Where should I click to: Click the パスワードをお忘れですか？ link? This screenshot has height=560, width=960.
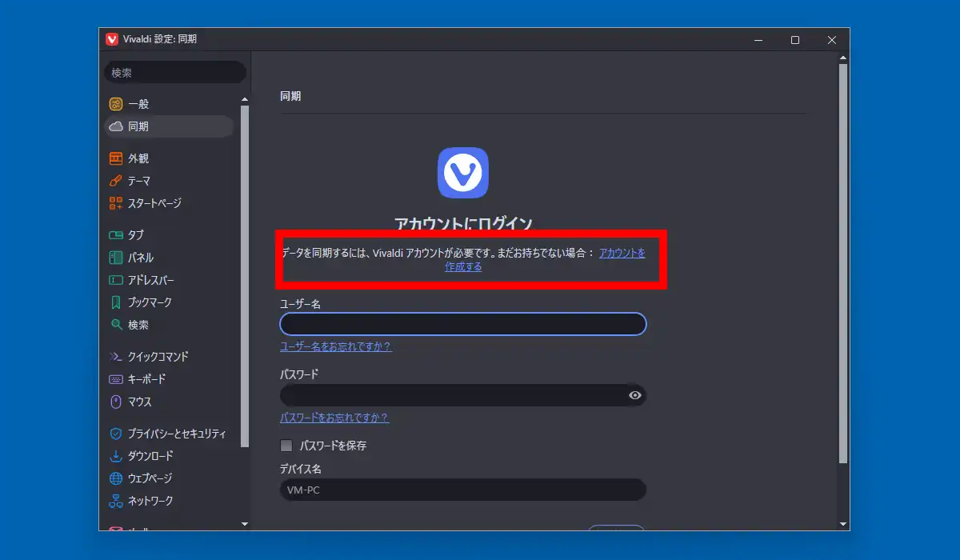334,418
